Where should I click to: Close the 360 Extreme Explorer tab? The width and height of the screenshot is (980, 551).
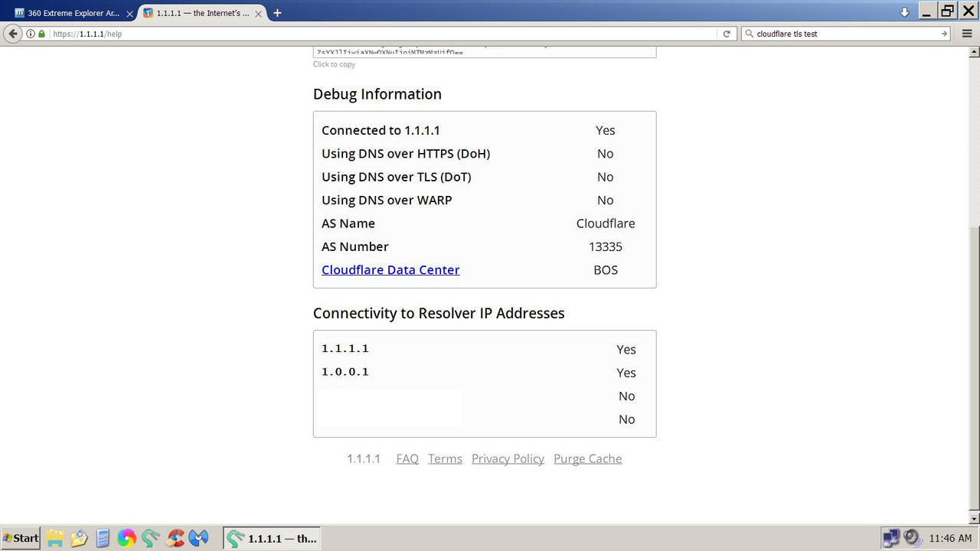point(129,13)
